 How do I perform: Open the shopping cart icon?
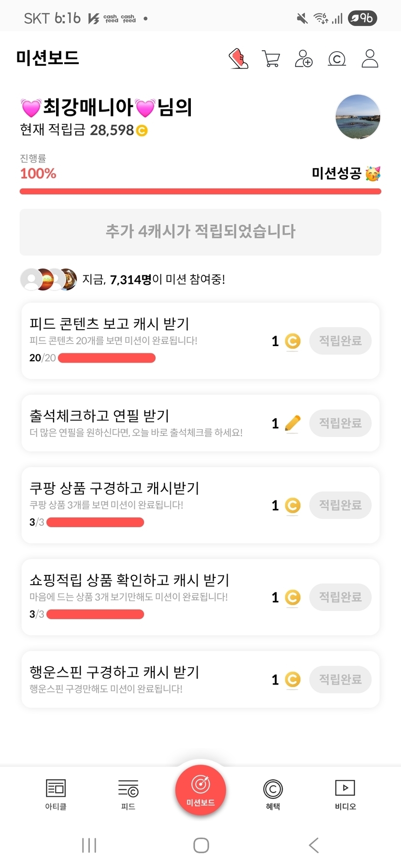point(271,59)
